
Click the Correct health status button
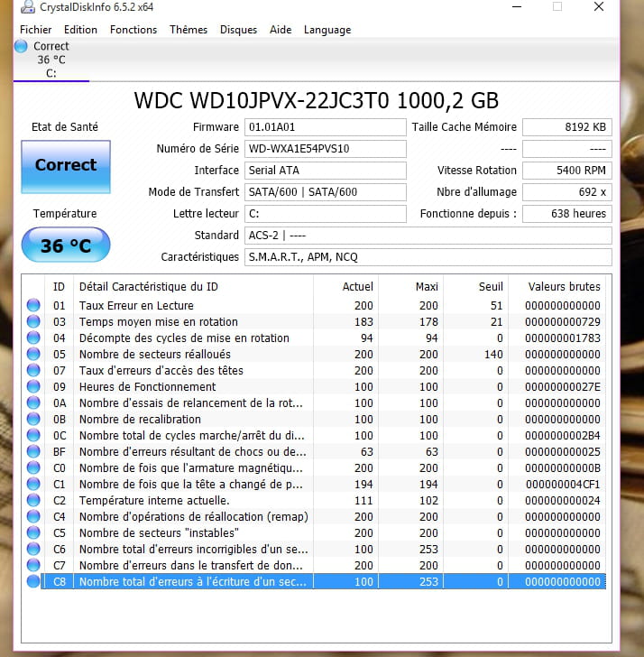pos(65,166)
